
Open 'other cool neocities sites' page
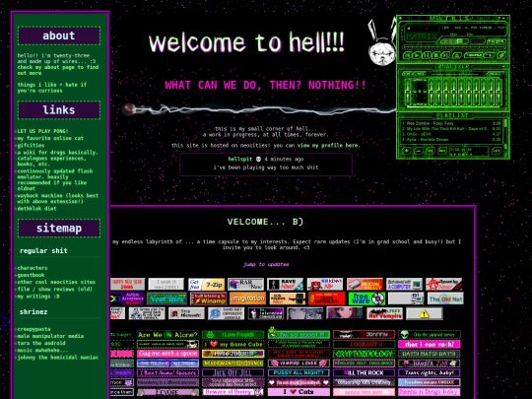[56, 282]
